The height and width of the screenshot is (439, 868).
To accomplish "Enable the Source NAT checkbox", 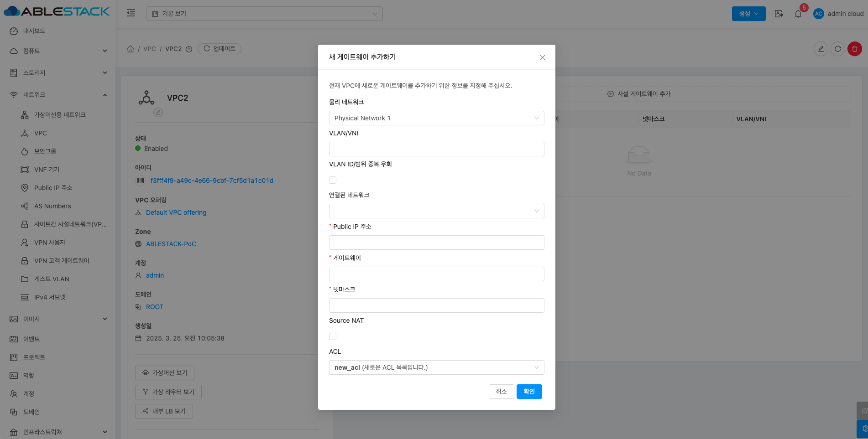I will 333,336.
